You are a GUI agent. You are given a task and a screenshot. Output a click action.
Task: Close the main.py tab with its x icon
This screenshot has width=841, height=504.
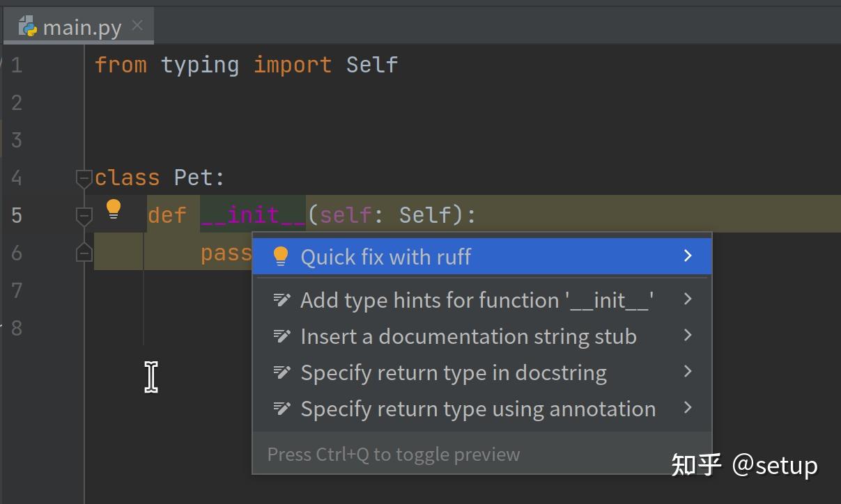[x=137, y=25]
